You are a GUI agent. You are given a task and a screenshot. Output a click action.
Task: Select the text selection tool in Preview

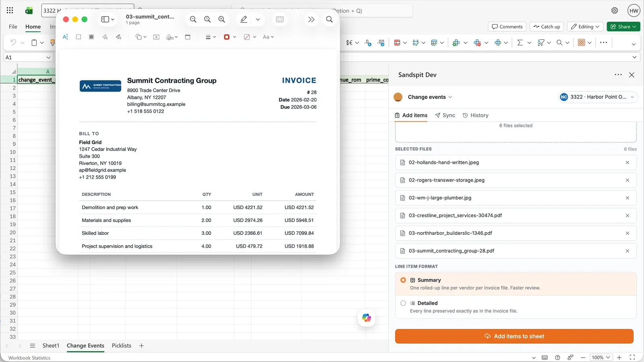[65, 37]
